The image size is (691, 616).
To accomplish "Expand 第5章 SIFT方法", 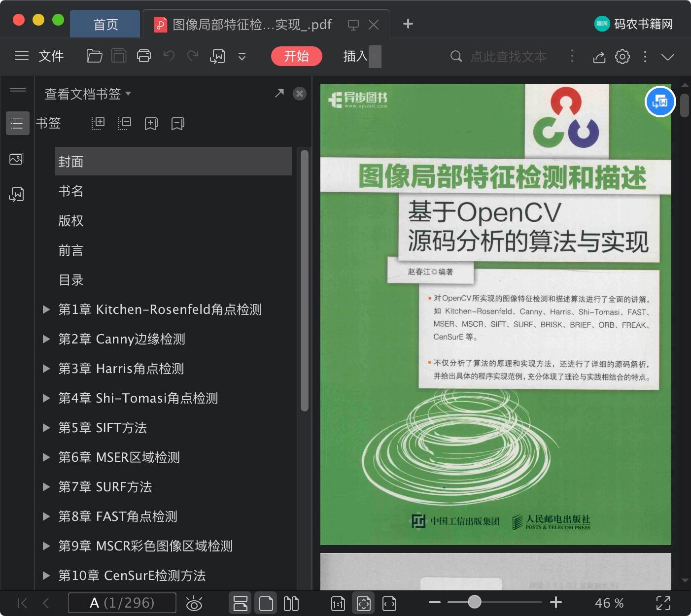I will click(x=46, y=428).
